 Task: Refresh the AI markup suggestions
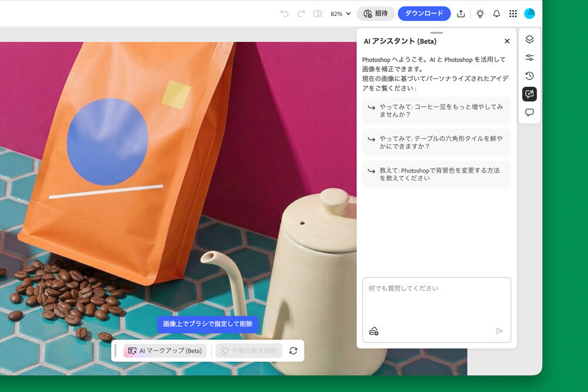coord(292,351)
